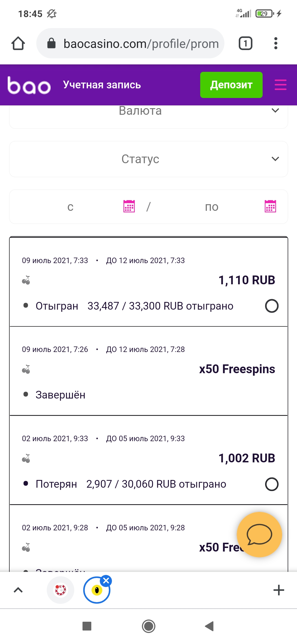Select the 1,002 RUB bonus radio circle
Viewport: 297px width, 644px height.
pos(272,484)
